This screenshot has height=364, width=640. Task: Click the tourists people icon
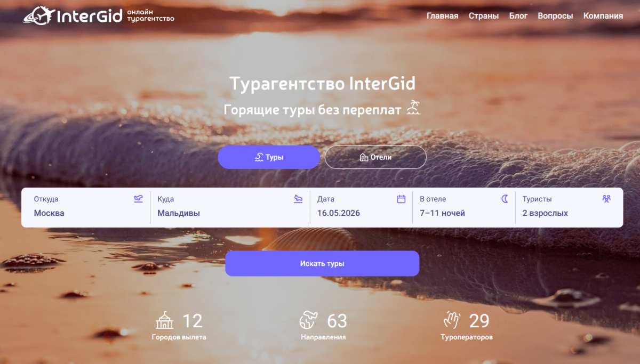(x=606, y=199)
